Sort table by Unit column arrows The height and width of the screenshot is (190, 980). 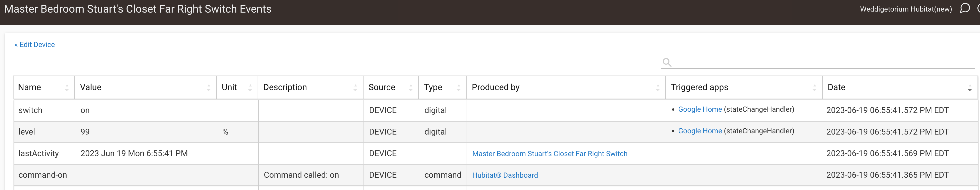tap(250, 88)
